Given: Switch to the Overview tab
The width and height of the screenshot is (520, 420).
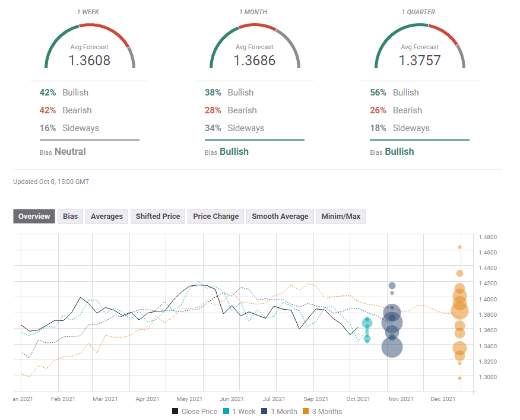Looking at the screenshot, I should [34, 217].
